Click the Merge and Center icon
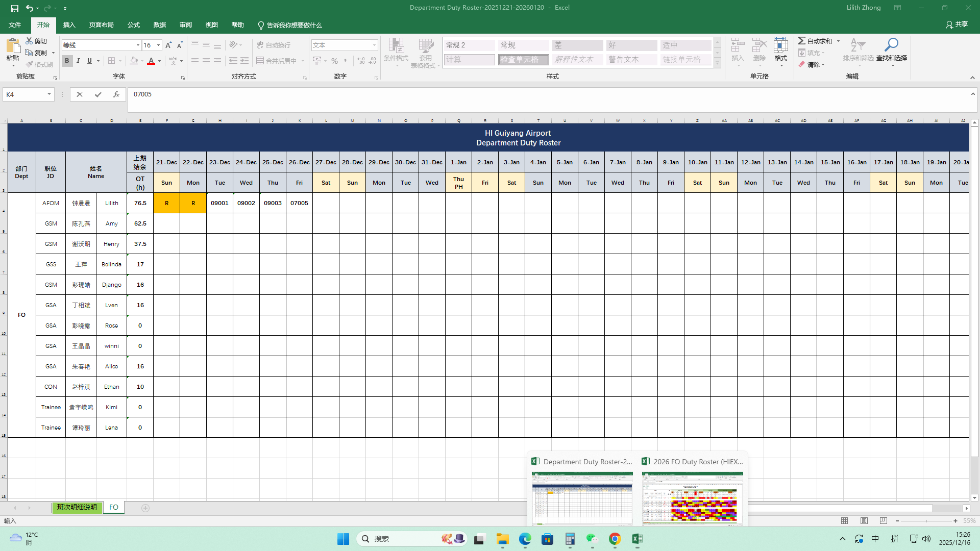 [260, 61]
